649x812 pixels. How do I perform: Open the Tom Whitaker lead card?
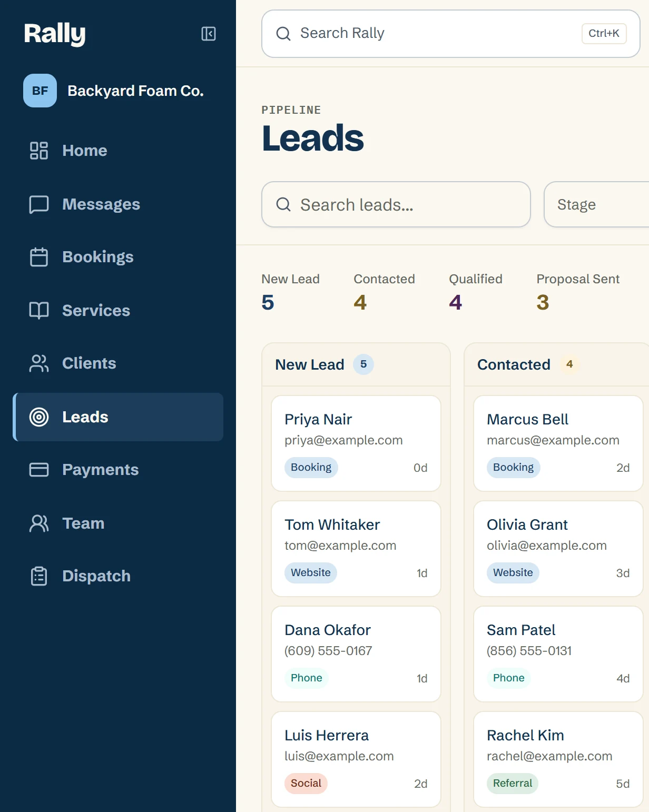pyautogui.click(x=356, y=549)
